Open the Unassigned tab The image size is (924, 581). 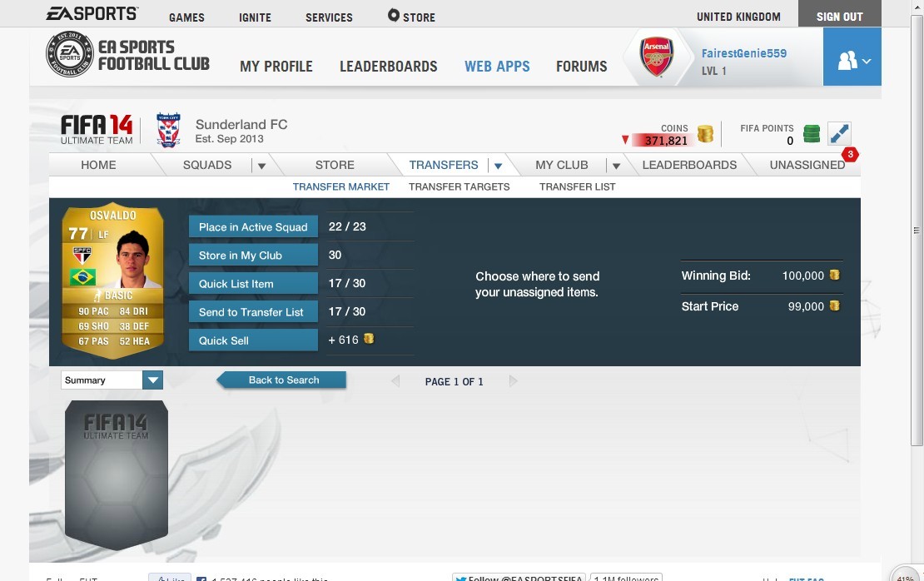807,165
